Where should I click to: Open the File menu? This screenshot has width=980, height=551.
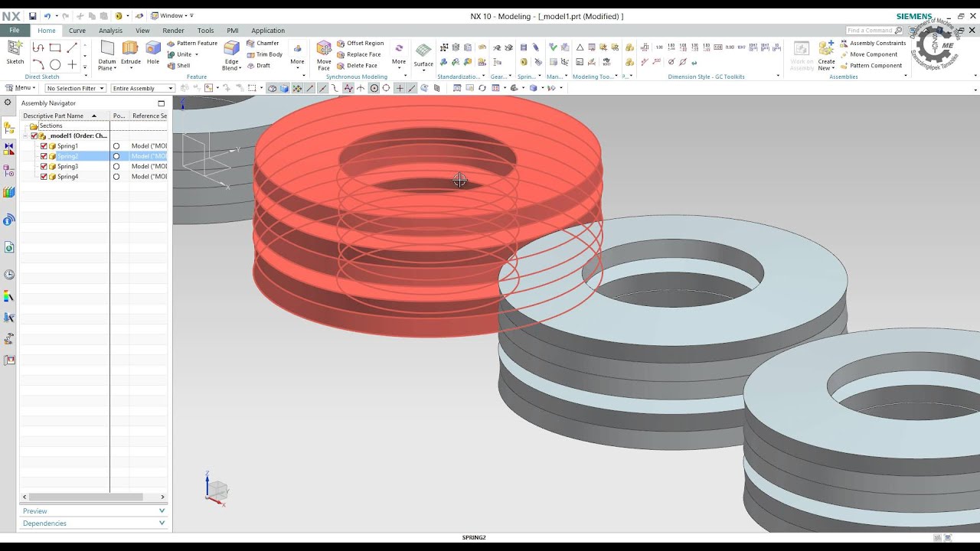15,31
